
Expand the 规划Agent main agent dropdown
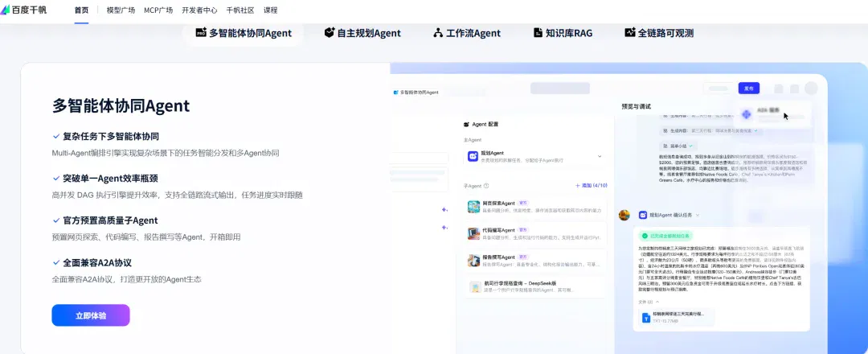pos(600,157)
